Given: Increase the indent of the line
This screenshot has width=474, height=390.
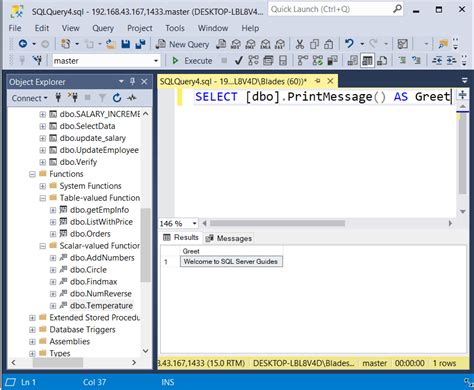Looking at the screenshot, I should pyautogui.click(x=451, y=60).
